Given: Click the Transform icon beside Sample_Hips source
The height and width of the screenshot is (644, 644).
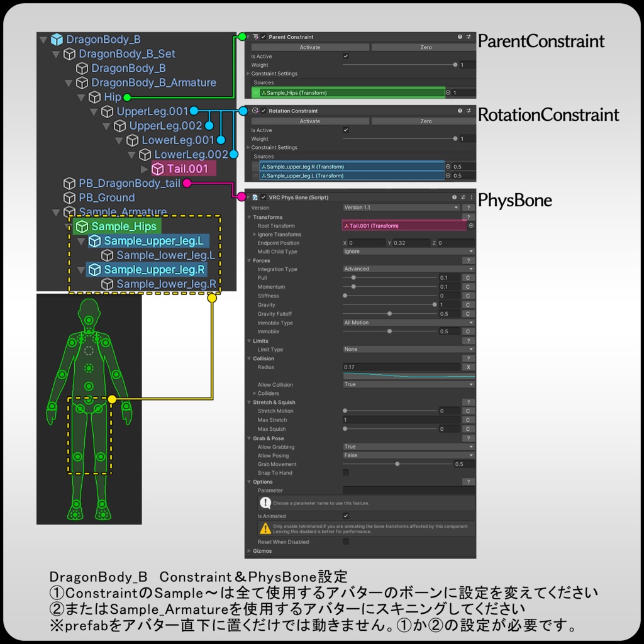Looking at the screenshot, I should [265, 93].
